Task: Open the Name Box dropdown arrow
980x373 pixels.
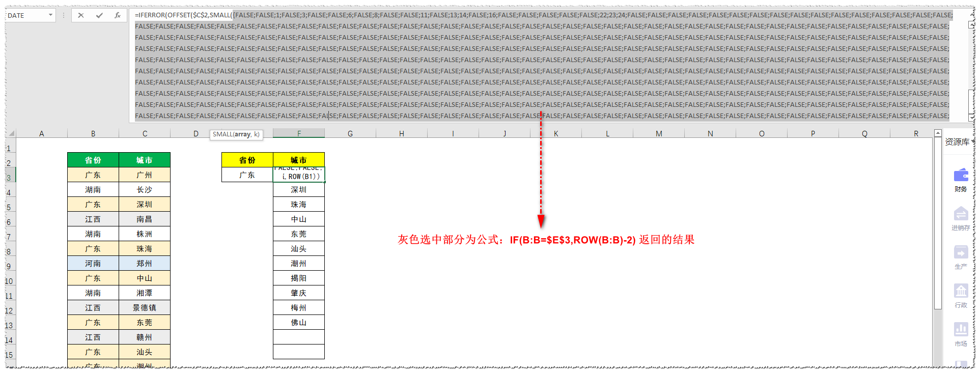Action: [x=50, y=15]
